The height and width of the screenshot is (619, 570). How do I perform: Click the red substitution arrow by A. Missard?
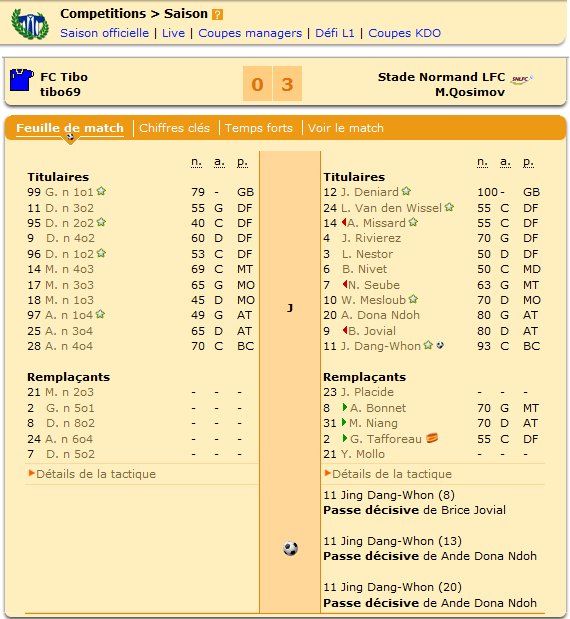tap(344, 222)
